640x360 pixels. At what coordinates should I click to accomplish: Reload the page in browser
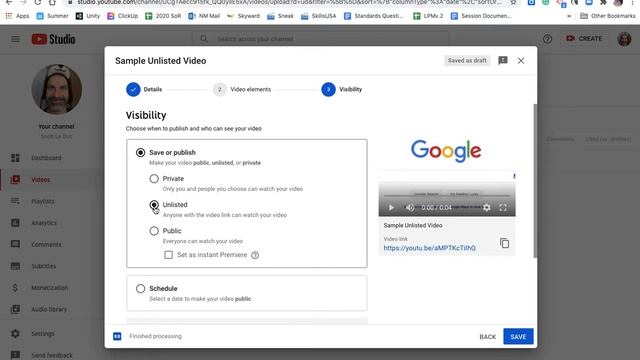[x=38, y=2]
